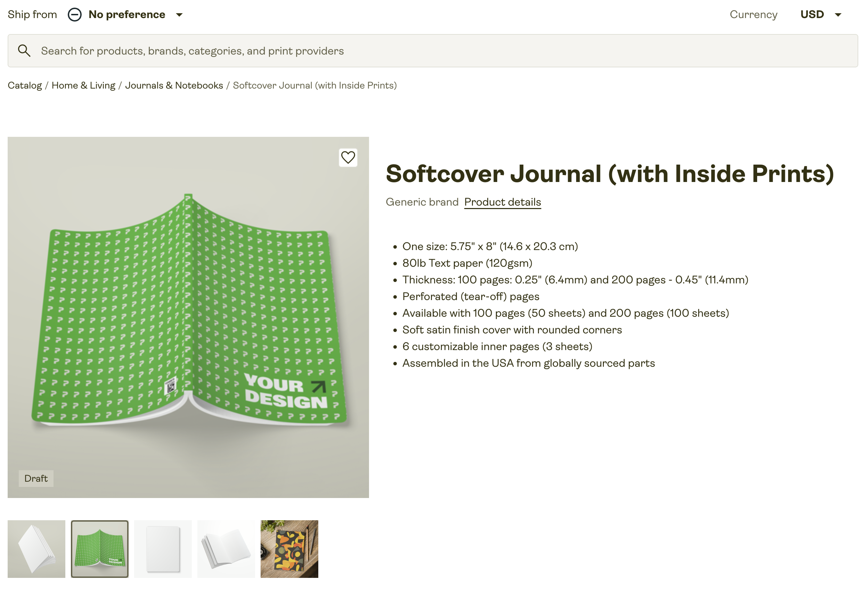Navigate to Journals & Notebooks breadcrumb
The height and width of the screenshot is (589, 868).
[x=174, y=85]
